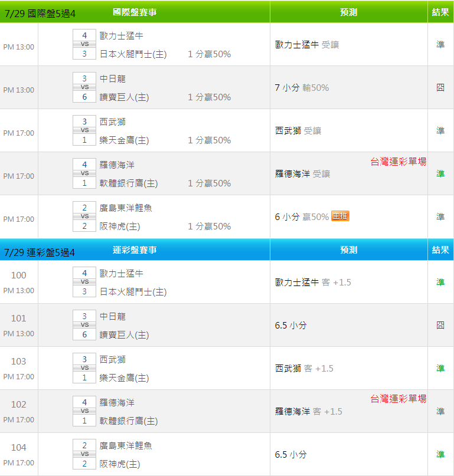Click 6.5 小分 in game 101 row

(x=291, y=326)
